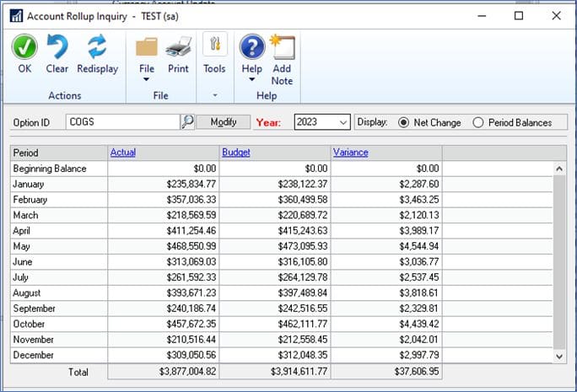Open the Option ID lookup magnifier

[187, 121]
